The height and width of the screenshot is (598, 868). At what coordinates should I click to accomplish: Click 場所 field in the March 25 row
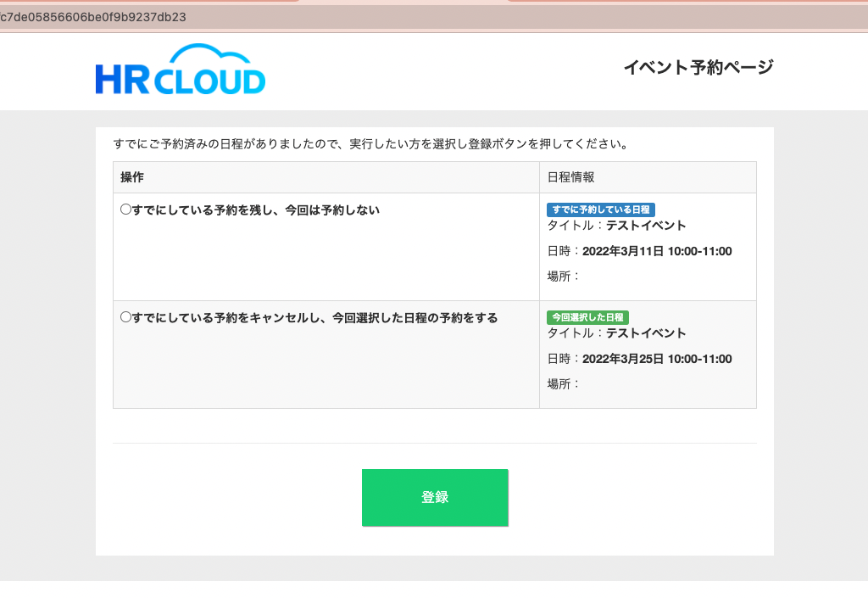[563, 383]
